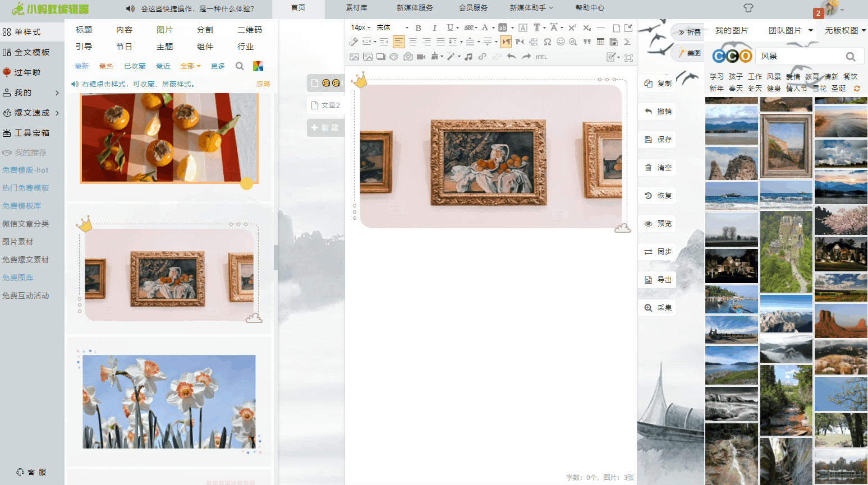Switch to HTML source view
This screenshot has width=868, height=485.
(x=541, y=57)
